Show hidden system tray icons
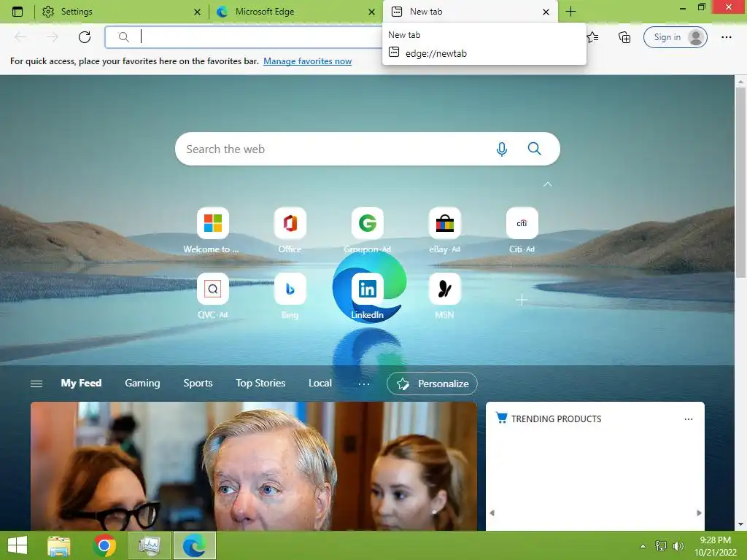The width and height of the screenshot is (747, 560). [x=643, y=546]
